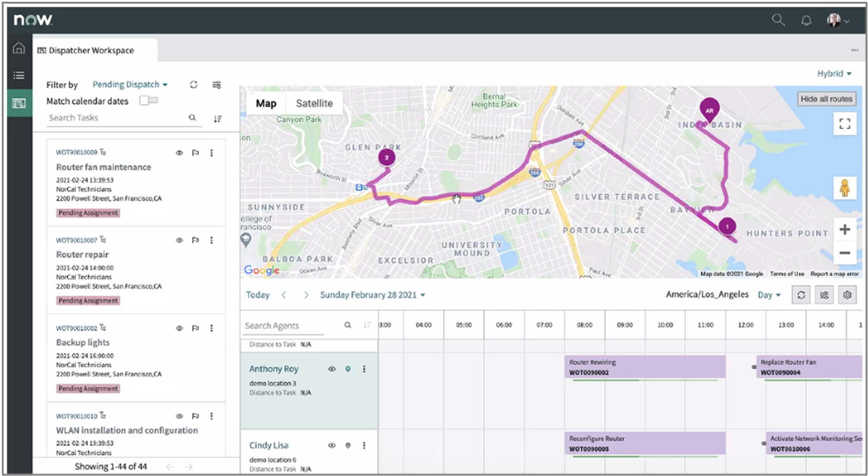This screenshot has height=476, width=868.
Task: Zoom in on the map
Action: point(845,230)
